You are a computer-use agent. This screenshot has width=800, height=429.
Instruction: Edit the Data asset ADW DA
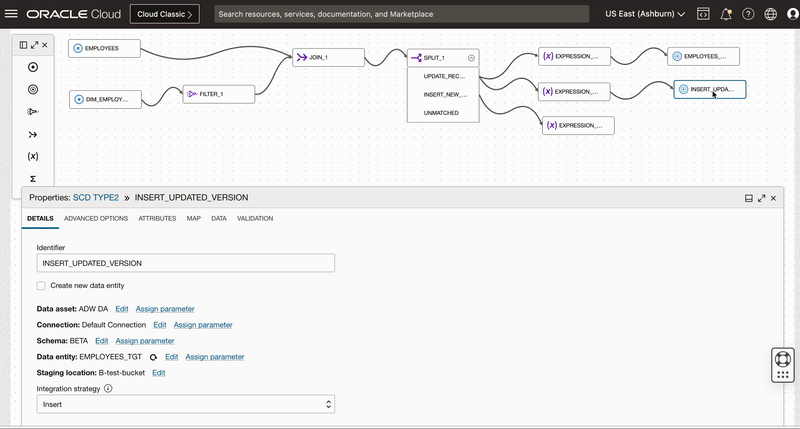point(121,309)
